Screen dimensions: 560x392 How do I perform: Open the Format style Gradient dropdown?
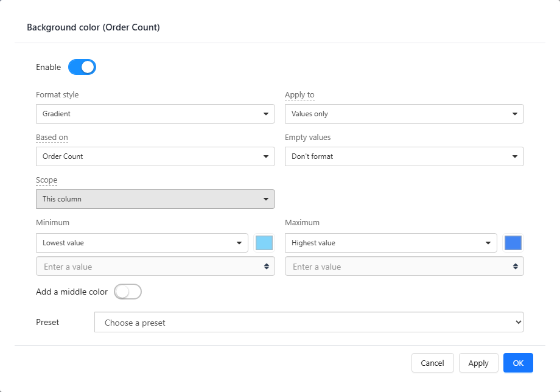(155, 114)
